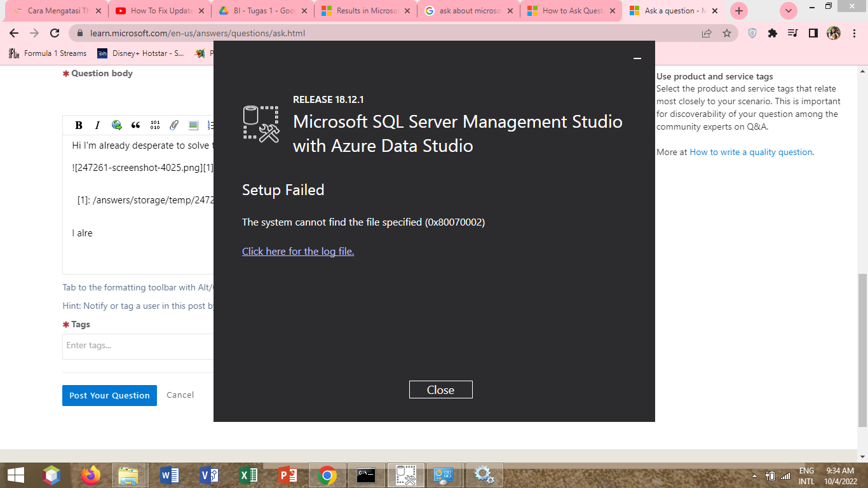This screenshot has height=488, width=868.
Task: Reload the current page
Action: click(55, 33)
